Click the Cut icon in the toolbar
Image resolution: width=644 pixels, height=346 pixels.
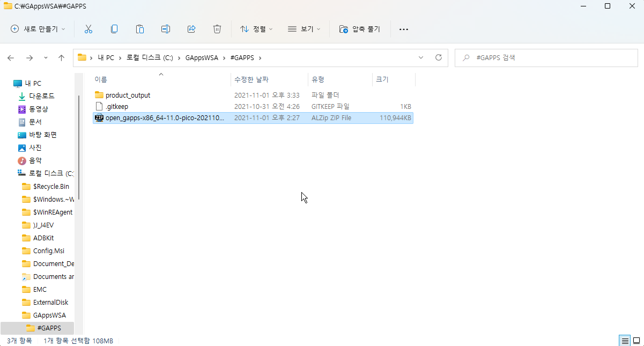(88, 29)
